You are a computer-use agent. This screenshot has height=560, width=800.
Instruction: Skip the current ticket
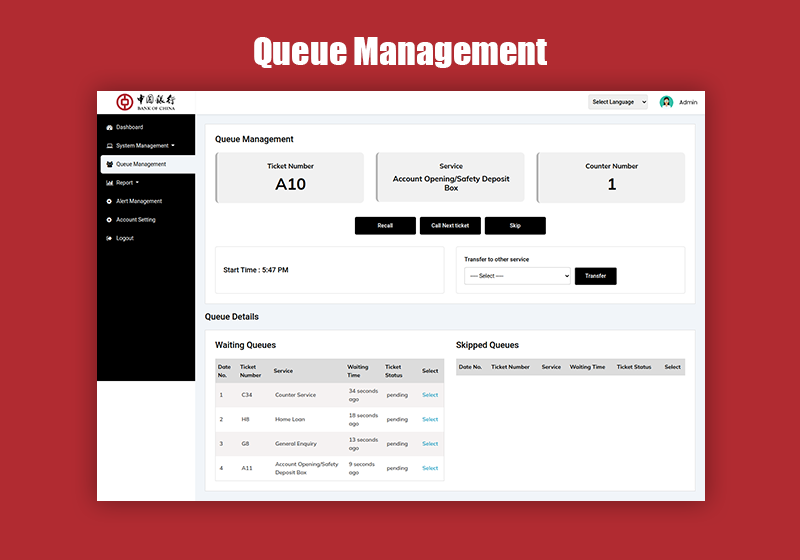515,226
